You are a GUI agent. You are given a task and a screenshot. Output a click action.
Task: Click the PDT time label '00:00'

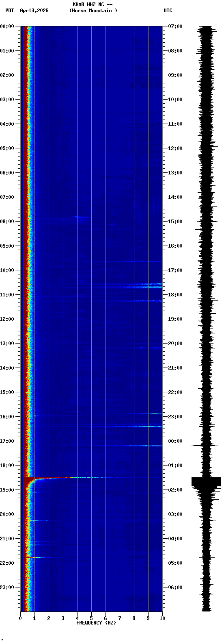[x=7, y=26]
